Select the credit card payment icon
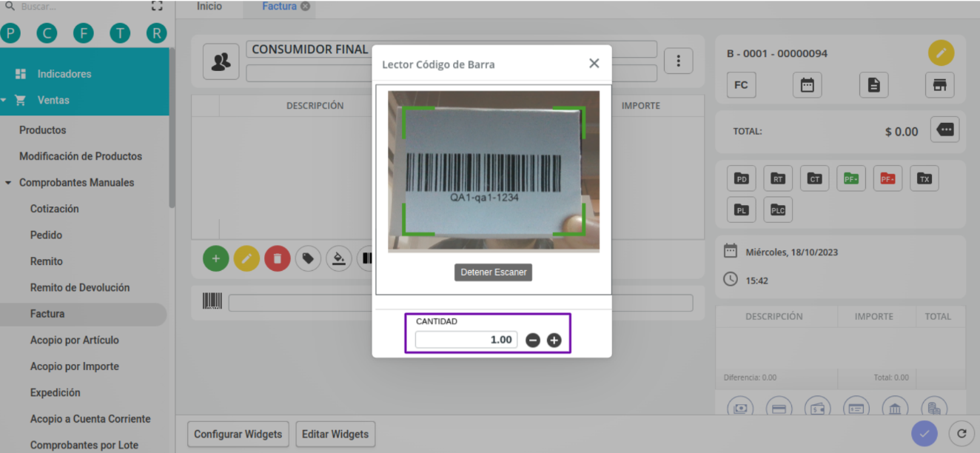The image size is (980, 453). 779,407
